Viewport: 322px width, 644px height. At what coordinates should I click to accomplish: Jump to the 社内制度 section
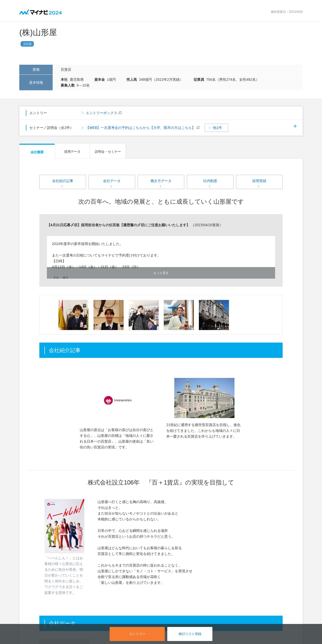pyautogui.click(x=210, y=182)
